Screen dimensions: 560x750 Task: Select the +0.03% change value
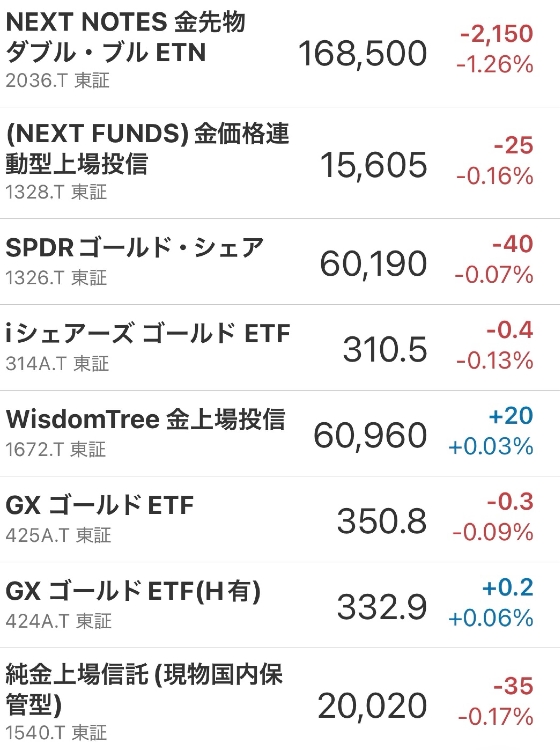tap(490, 446)
